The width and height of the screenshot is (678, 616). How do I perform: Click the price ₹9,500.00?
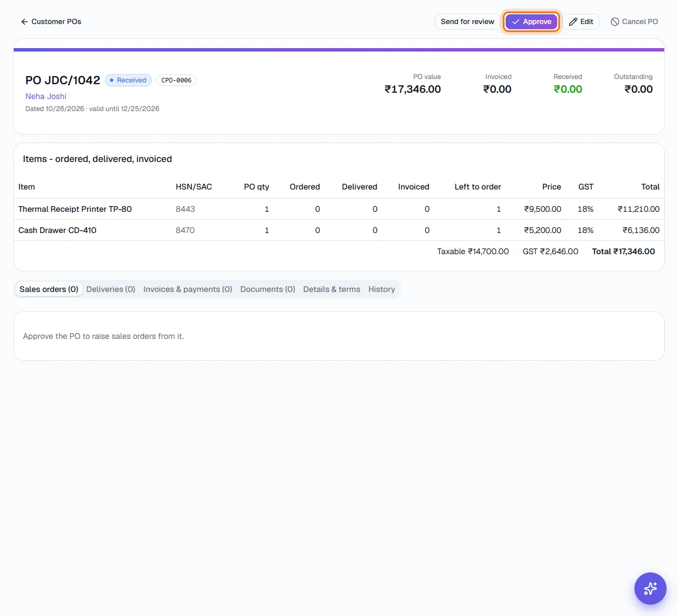coord(543,209)
